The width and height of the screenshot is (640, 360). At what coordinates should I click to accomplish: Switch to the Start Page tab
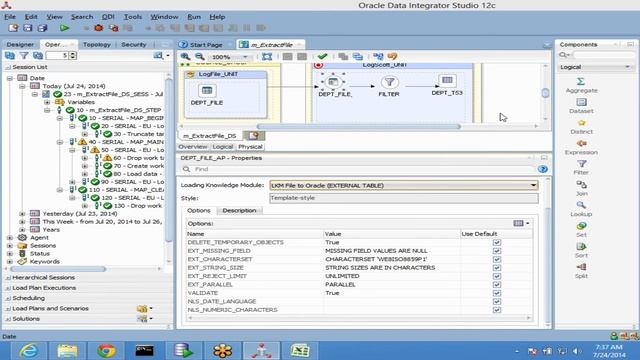[205, 45]
